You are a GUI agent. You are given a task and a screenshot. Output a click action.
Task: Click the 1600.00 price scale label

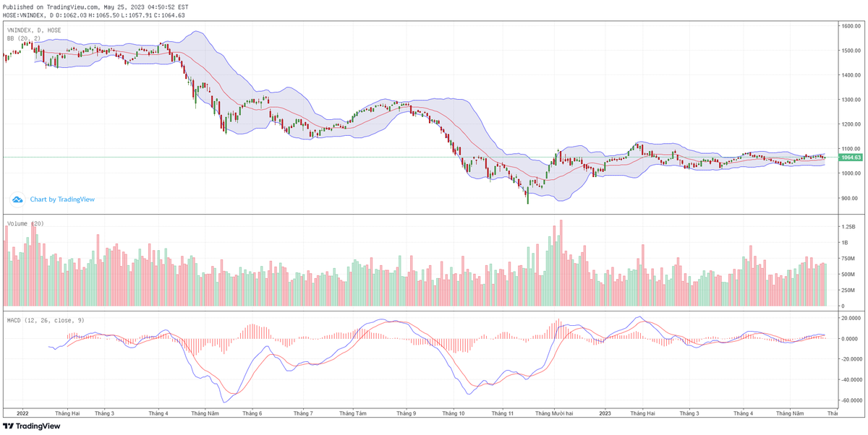pyautogui.click(x=849, y=26)
